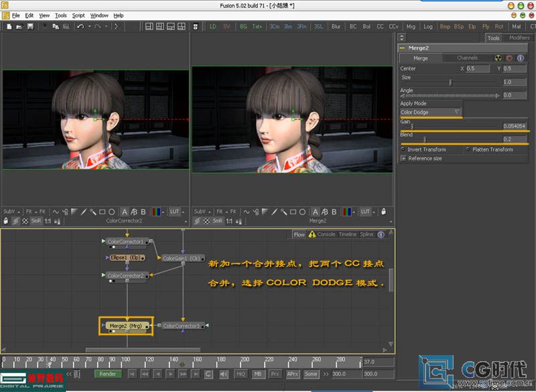The width and height of the screenshot is (536, 392).
Task: Select the Merge2 node in the flow
Action: (x=126, y=326)
